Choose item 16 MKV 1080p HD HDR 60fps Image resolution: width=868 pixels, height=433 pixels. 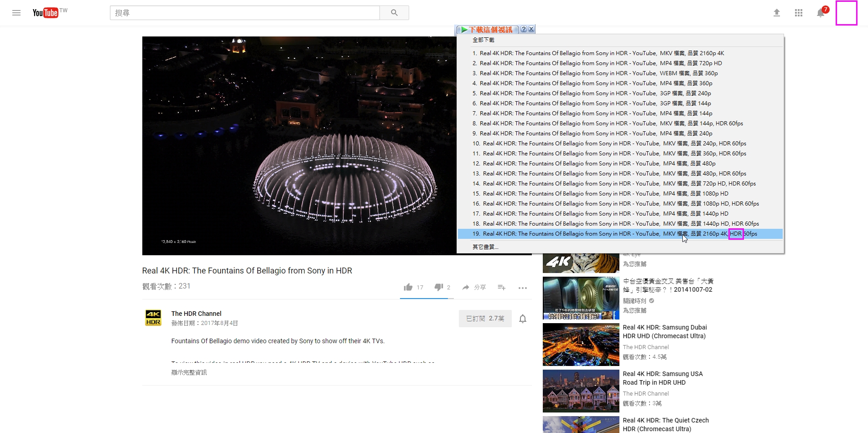620,204
